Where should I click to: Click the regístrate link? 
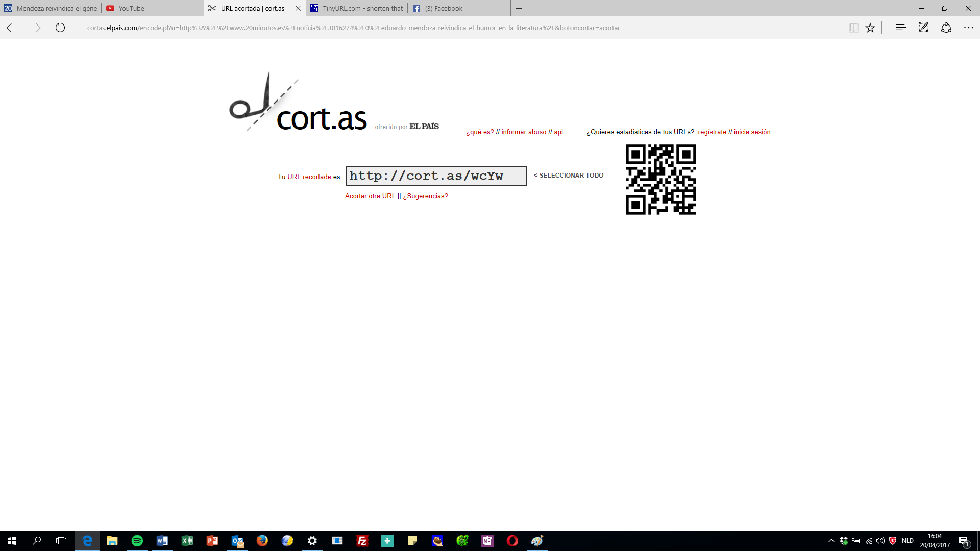tap(712, 132)
